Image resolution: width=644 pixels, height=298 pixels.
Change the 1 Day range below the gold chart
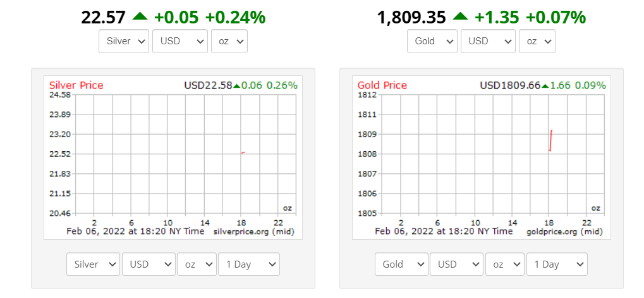pos(557,264)
